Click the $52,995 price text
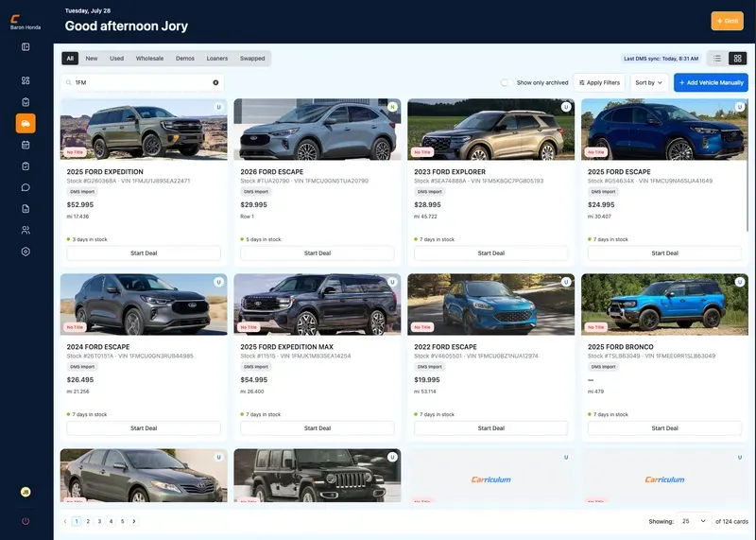 tap(80, 204)
